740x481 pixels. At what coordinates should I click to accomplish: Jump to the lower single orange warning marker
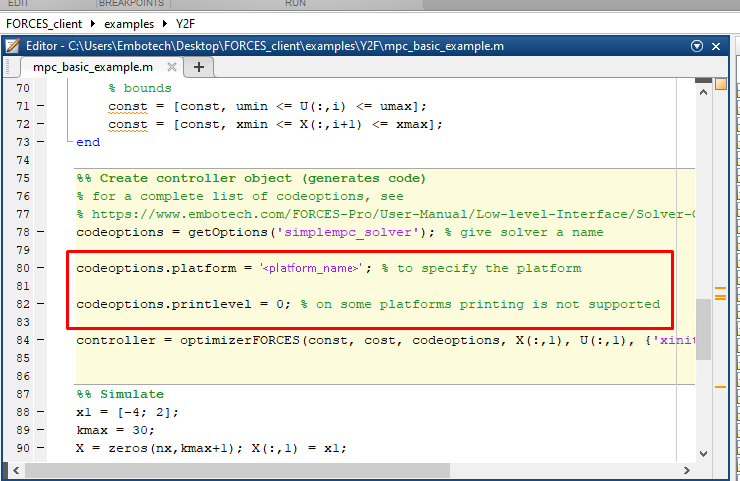(x=720, y=385)
